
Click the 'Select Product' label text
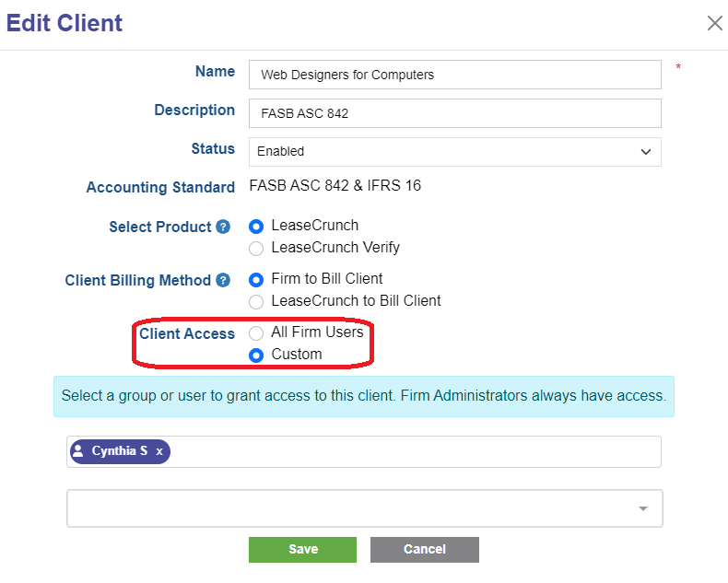[160, 227]
